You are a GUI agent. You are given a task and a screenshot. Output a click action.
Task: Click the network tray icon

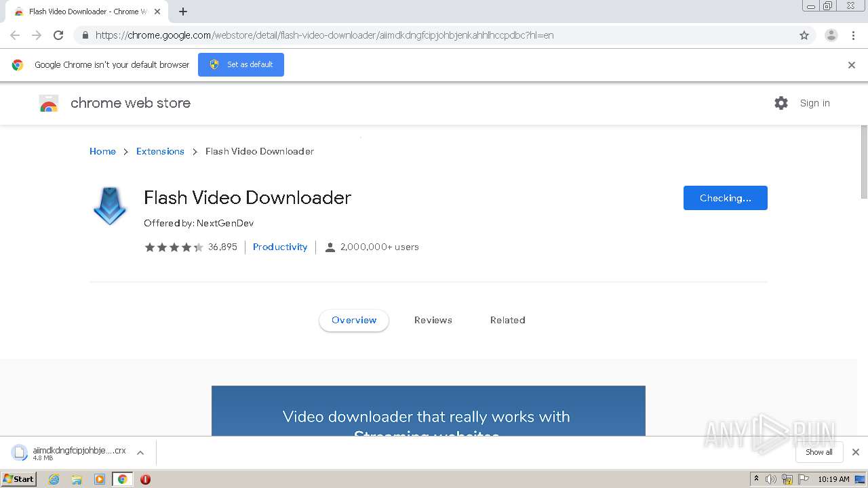pyautogui.click(x=787, y=479)
